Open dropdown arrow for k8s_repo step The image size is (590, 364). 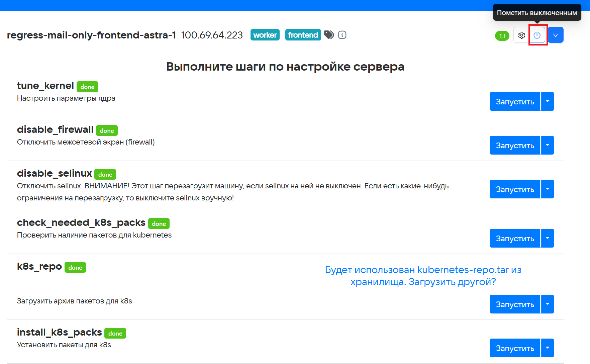548,304
